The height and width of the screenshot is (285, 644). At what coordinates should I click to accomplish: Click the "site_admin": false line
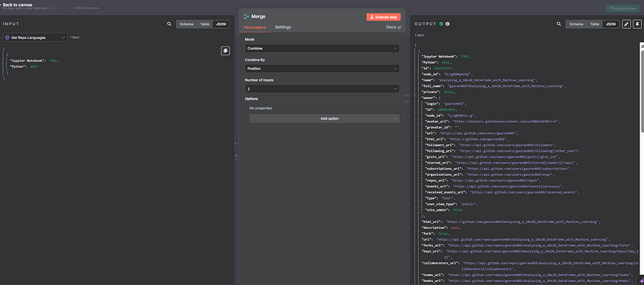[444, 210]
